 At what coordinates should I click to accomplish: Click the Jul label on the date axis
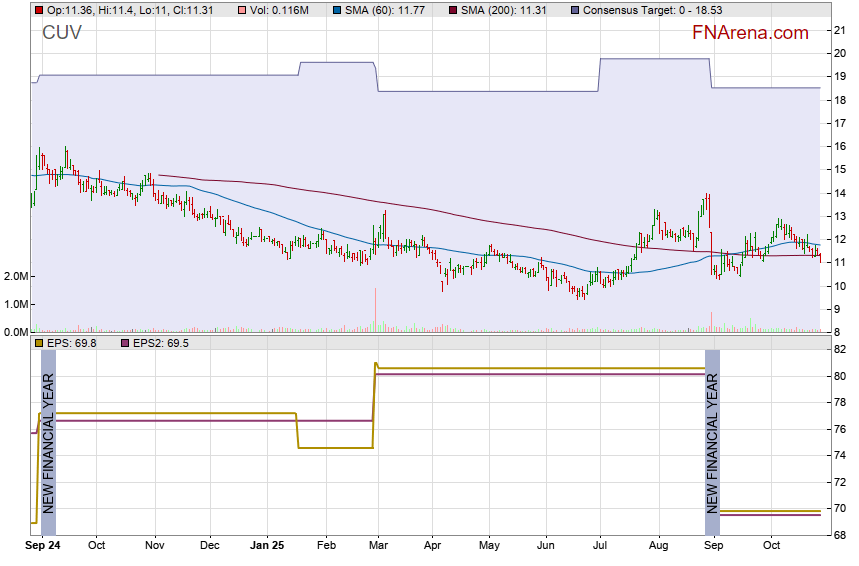pyautogui.click(x=602, y=547)
